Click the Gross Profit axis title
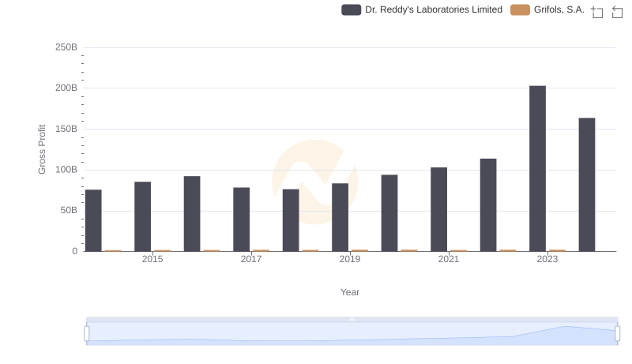This screenshot has height=364, width=632. tap(42, 149)
